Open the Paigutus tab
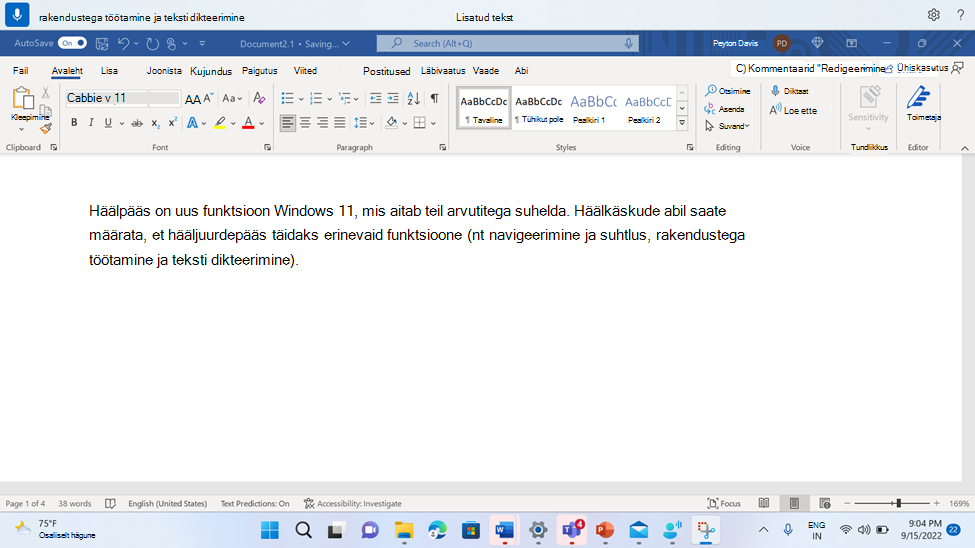Screen dimensions: 975x548 pos(259,71)
